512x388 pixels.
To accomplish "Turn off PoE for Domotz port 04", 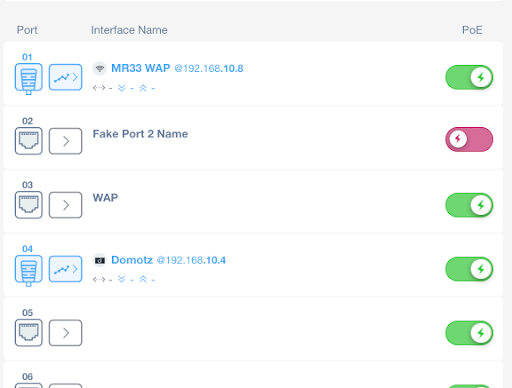I will [469, 269].
